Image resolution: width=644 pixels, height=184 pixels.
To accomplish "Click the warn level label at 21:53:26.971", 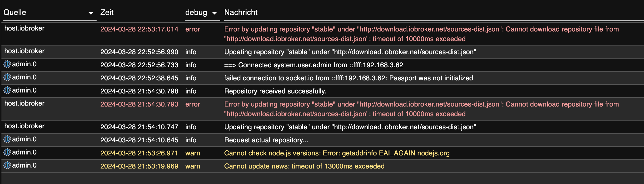I will point(192,153).
